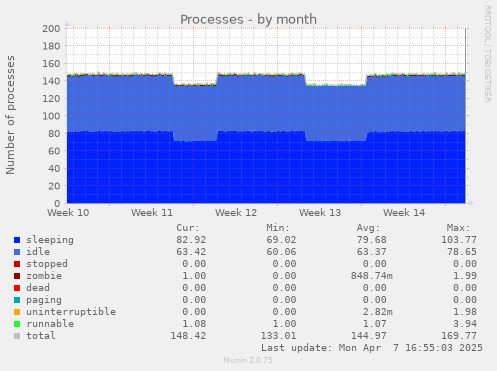Click uninterruptible maximum value 1.98
This screenshot has height=371, width=497.
[465, 312]
